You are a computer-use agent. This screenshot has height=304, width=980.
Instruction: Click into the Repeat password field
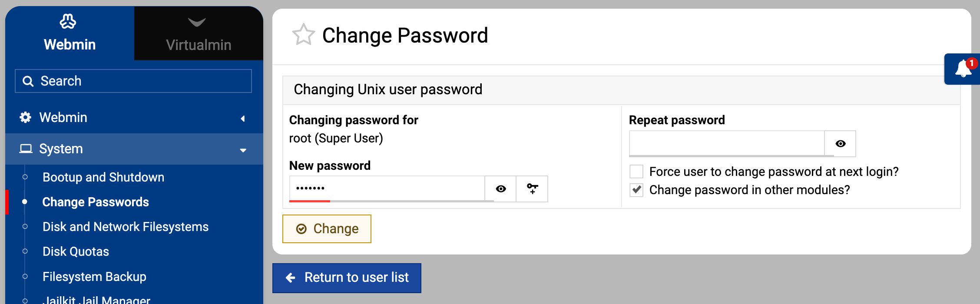click(726, 143)
